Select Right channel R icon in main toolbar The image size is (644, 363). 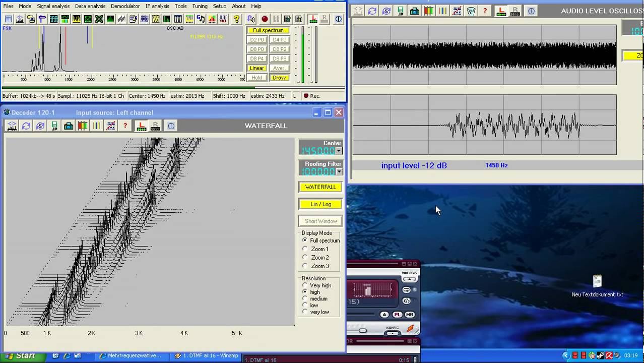(325, 19)
